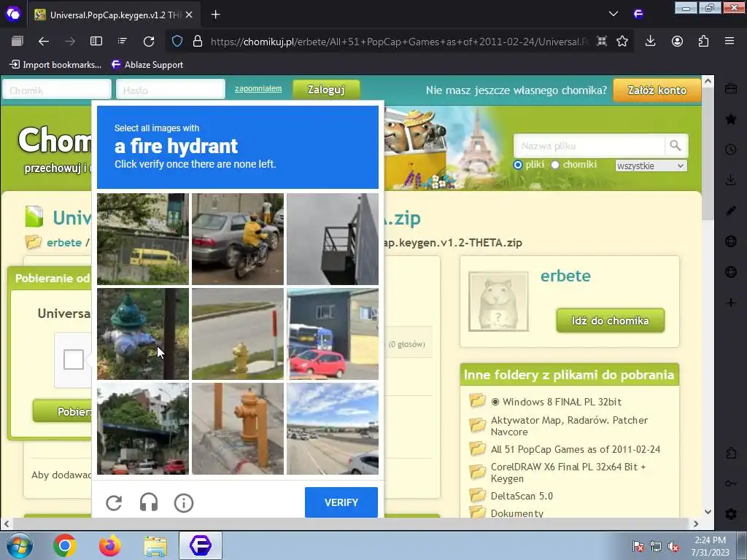Open the browser hamburger menu
Image resolution: width=747 pixels, height=560 pixels.
[729, 42]
